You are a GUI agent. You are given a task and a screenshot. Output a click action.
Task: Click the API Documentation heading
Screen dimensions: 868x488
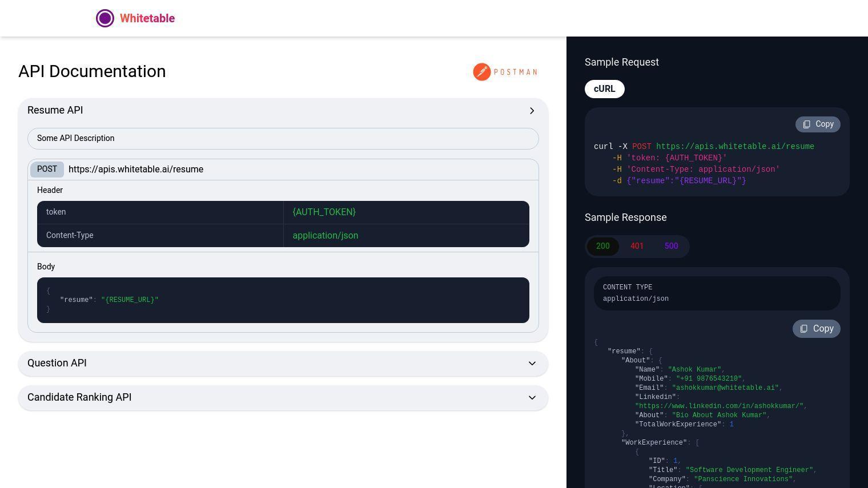(92, 72)
